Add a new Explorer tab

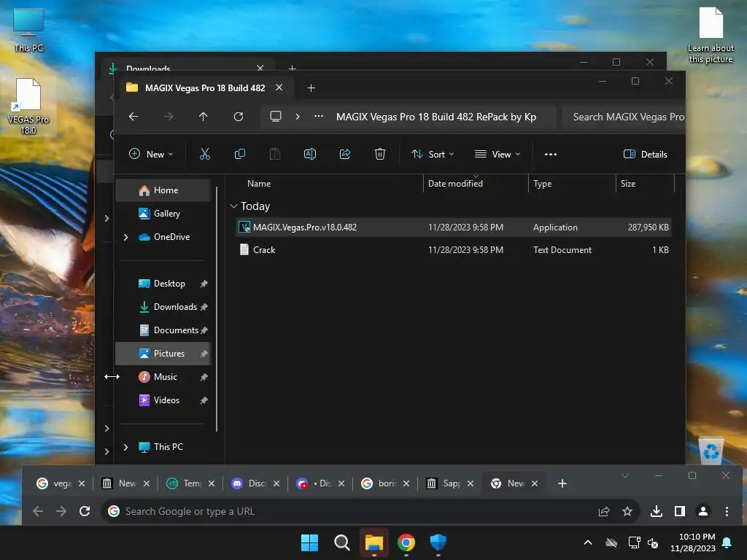[311, 88]
